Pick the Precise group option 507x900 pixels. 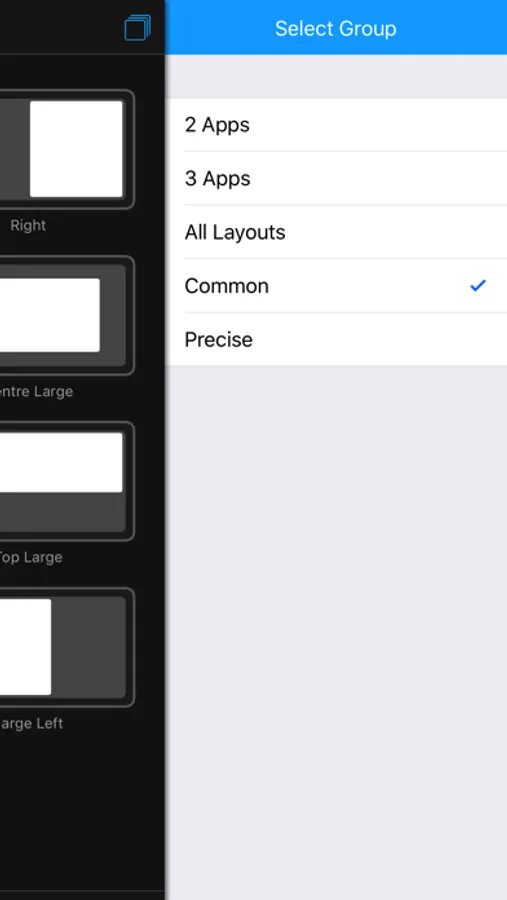336,340
